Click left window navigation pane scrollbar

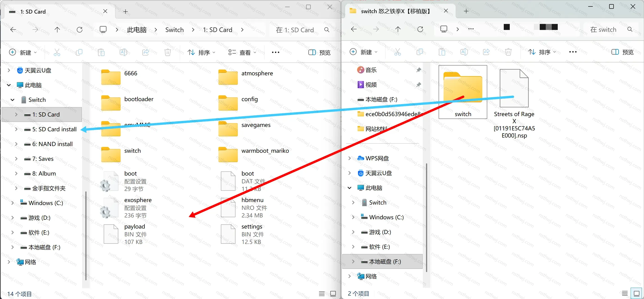(x=86, y=236)
